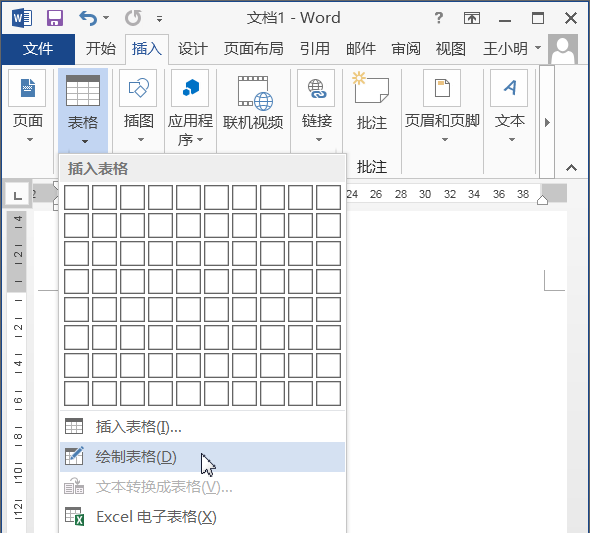Open the undo history dropdown arrow
590x533 pixels.
point(106,18)
